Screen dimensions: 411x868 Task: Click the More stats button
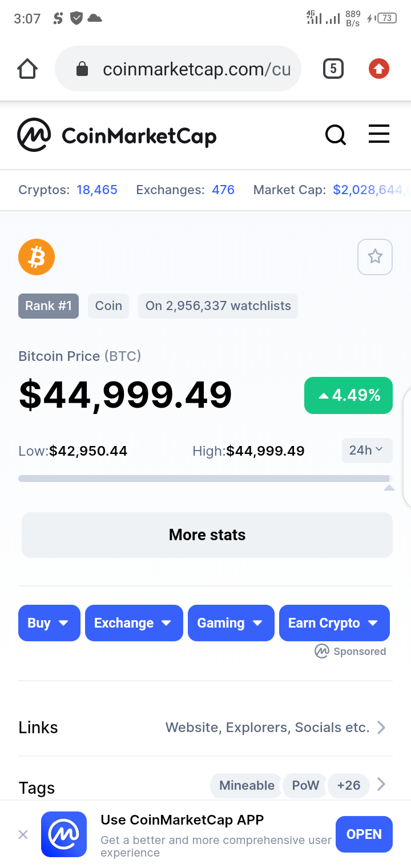coord(207,535)
